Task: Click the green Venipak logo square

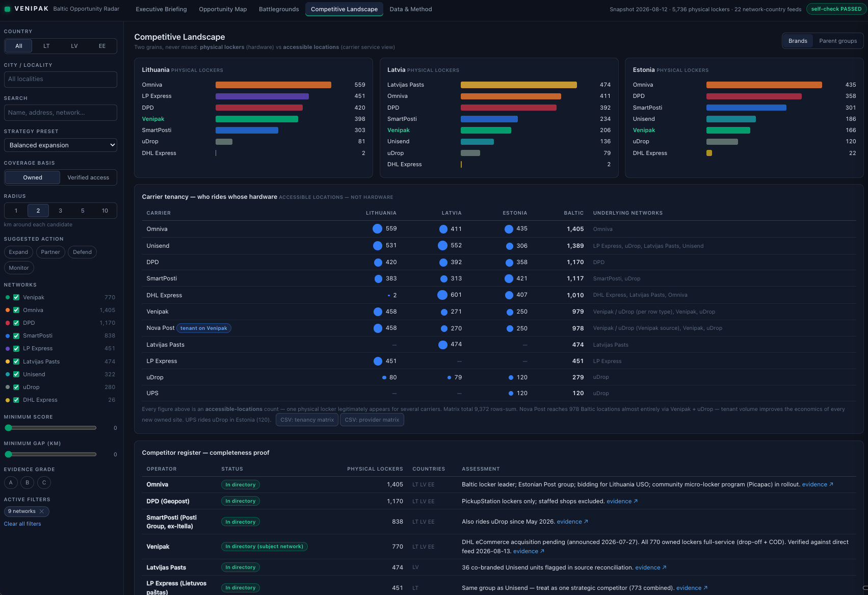Action: (x=7, y=9)
